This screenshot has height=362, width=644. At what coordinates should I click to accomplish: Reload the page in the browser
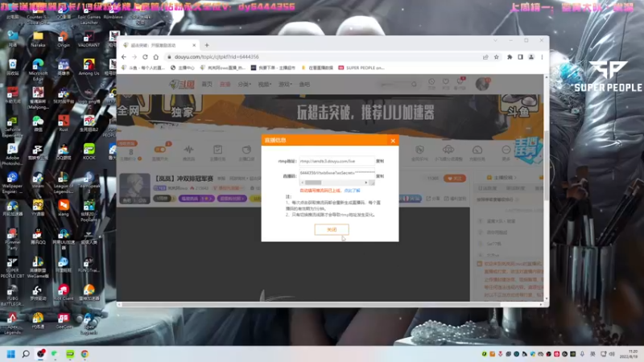click(x=145, y=57)
